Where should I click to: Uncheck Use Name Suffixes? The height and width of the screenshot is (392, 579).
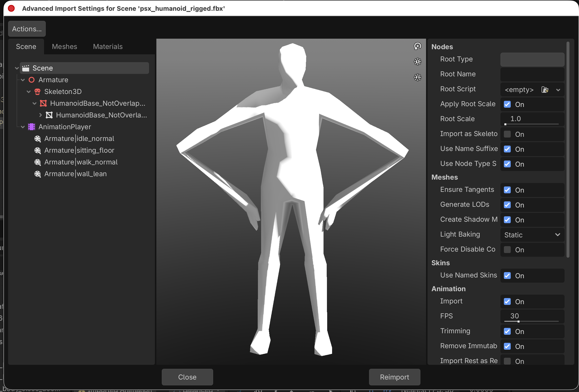coord(507,149)
